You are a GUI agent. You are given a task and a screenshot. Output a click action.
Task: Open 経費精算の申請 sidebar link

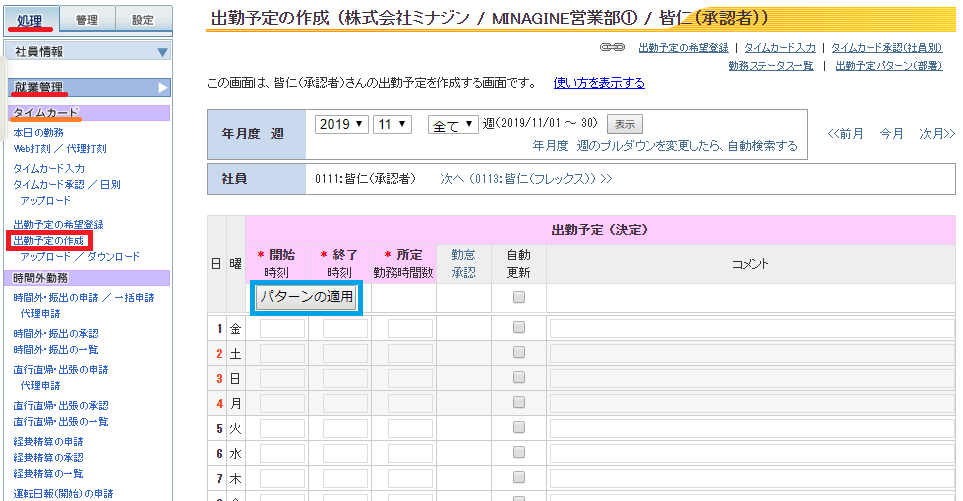[49, 441]
